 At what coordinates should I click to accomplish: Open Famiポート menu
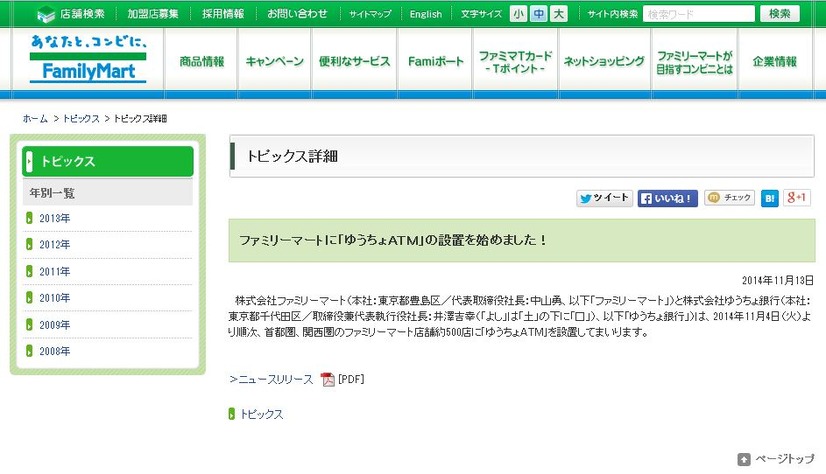click(x=435, y=62)
